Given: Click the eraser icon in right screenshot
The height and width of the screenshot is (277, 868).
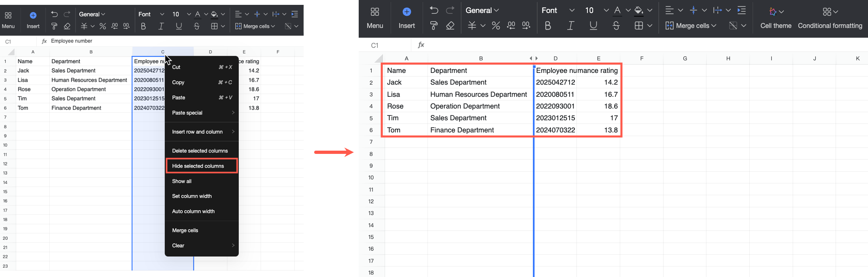Looking at the screenshot, I should tap(450, 26).
